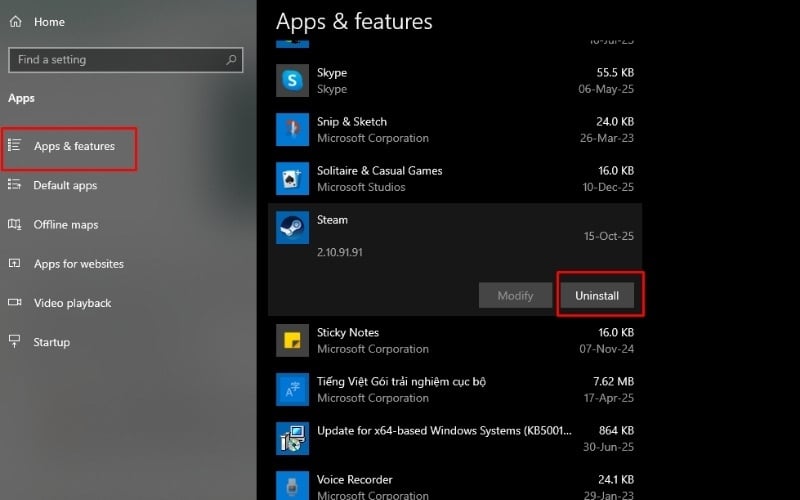Click the Apps & features list icon
The width and height of the screenshot is (800, 500).
coord(14,145)
